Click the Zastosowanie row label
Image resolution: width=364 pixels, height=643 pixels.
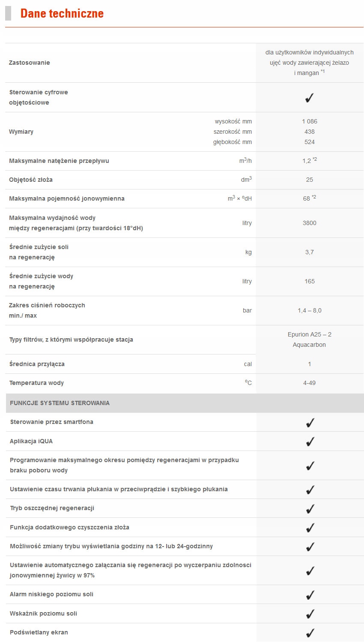30,63
